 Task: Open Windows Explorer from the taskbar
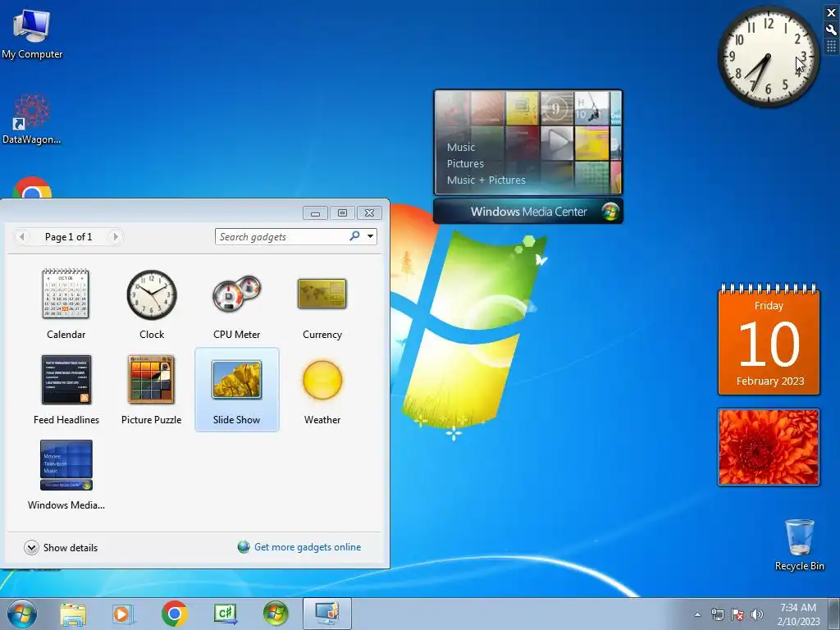[x=73, y=614]
